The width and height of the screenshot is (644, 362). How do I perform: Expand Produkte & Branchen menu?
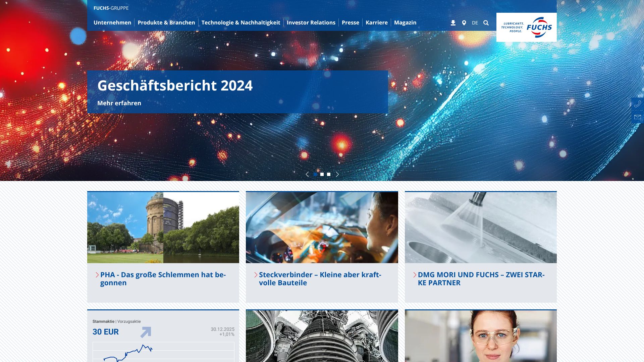point(166,22)
